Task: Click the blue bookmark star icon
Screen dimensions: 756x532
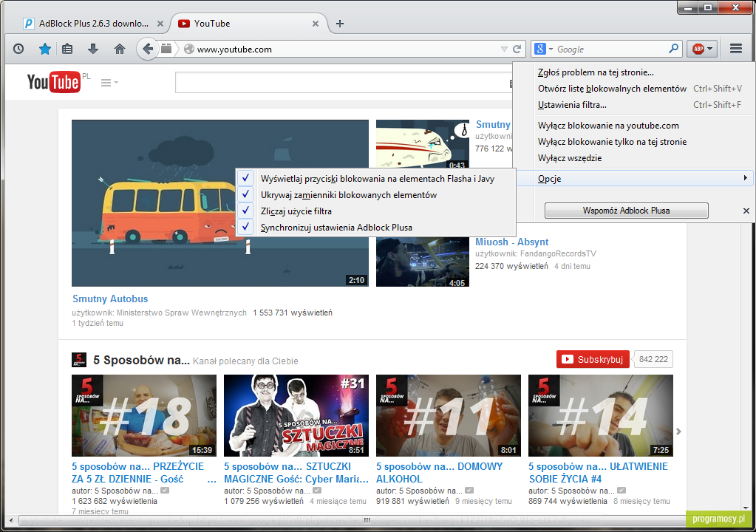Action: 45,49
